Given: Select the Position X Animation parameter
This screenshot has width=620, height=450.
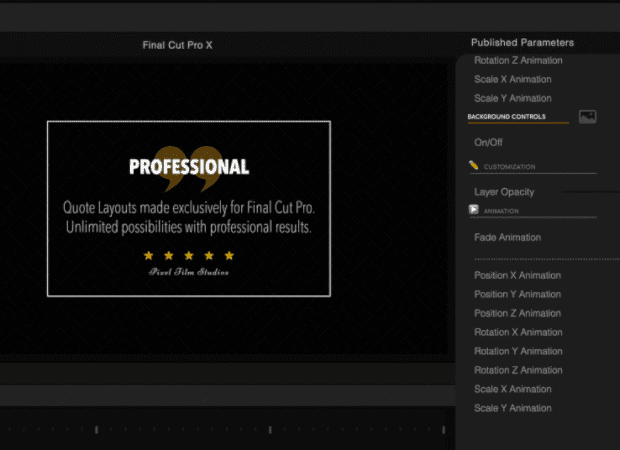Looking at the screenshot, I should pyautogui.click(x=518, y=275).
